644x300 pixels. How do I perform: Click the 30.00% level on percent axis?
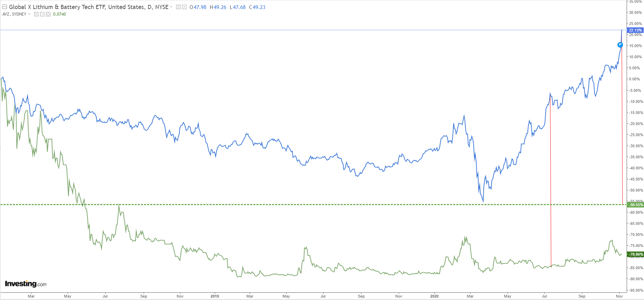point(635,12)
